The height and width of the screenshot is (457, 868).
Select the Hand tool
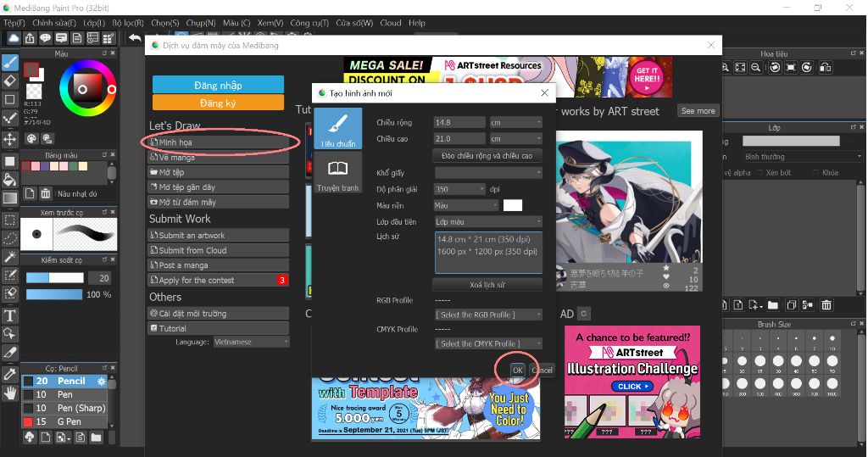coord(10,393)
